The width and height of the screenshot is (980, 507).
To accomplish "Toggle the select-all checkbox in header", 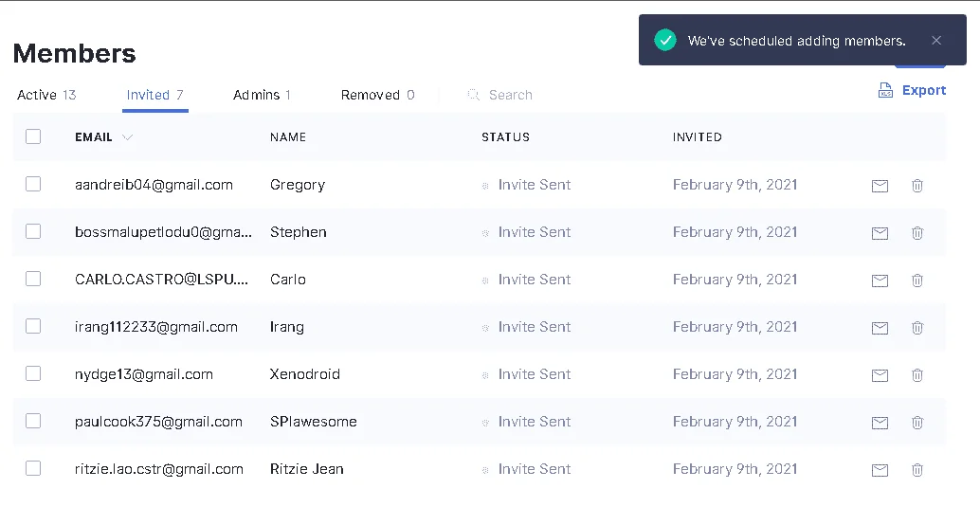I will click(33, 136).
